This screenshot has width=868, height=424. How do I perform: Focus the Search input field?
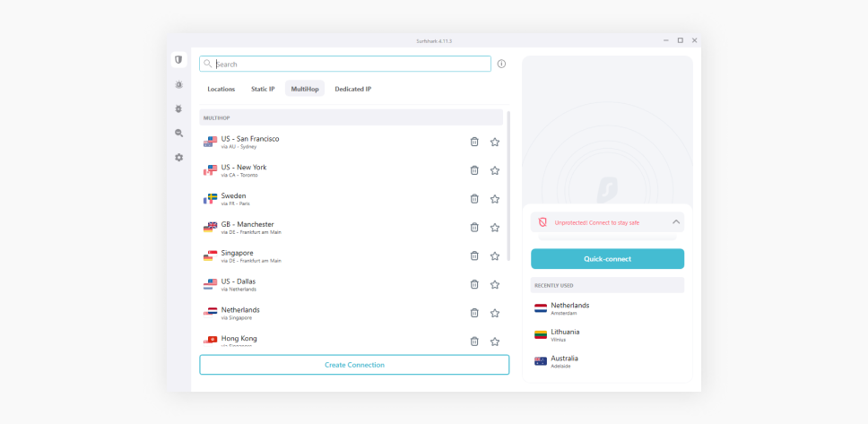click(x=345, y=64)
